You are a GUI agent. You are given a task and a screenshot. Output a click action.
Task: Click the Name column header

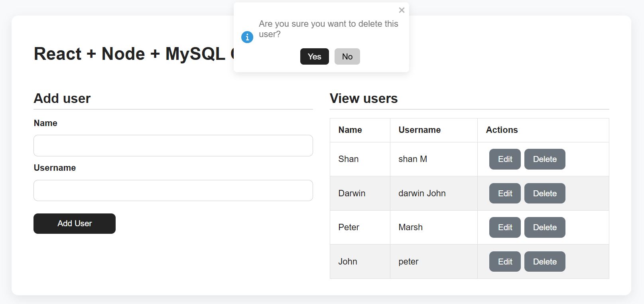350,130
